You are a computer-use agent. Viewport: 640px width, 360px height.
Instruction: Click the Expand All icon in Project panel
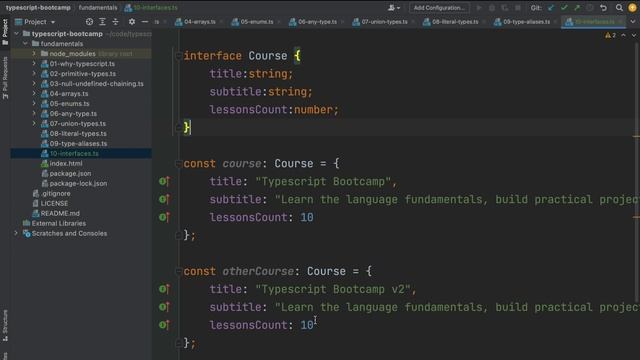click(102, 22)
